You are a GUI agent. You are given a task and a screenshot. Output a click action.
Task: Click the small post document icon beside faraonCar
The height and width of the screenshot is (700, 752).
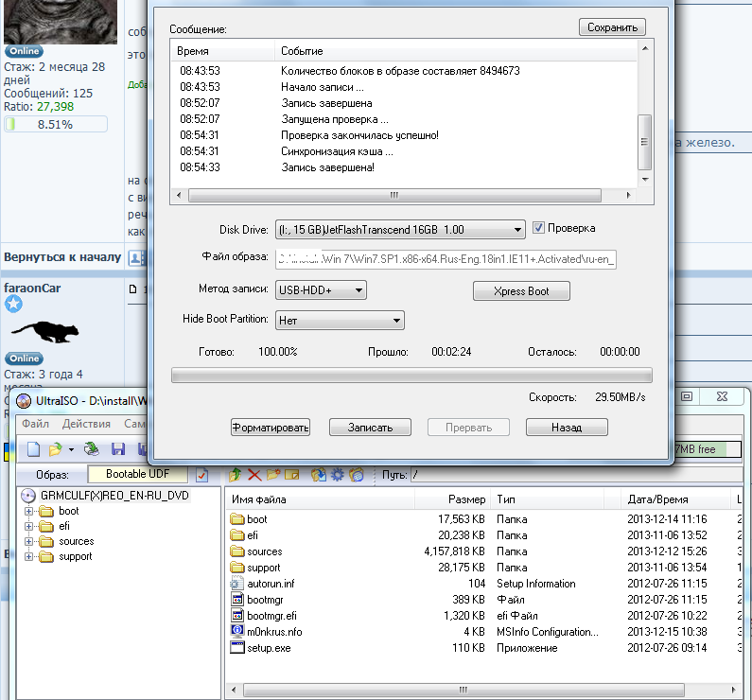[x=133, y=289]
